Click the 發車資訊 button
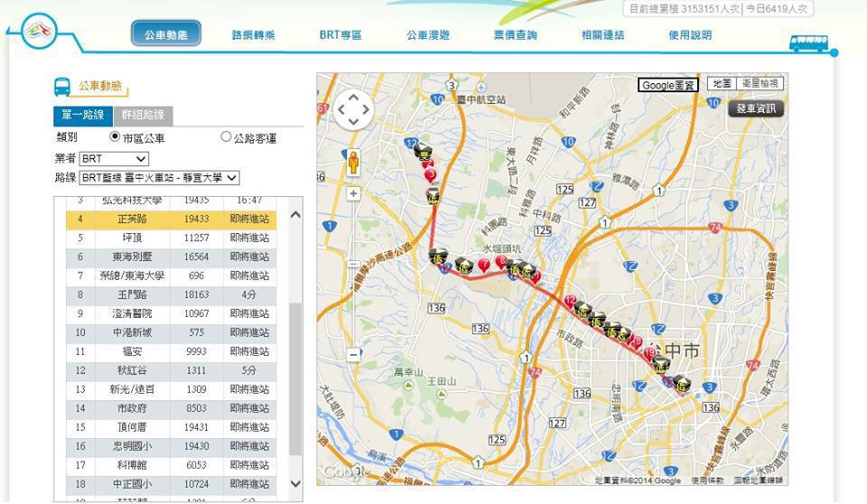This screenshot has width=867, height=504. point(756,108)
